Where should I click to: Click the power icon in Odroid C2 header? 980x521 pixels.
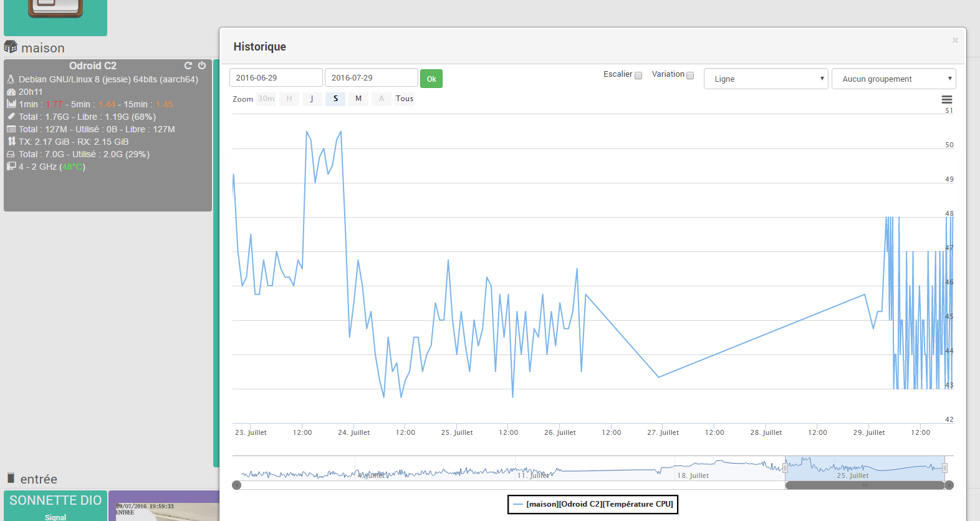(x=202, y=66)
